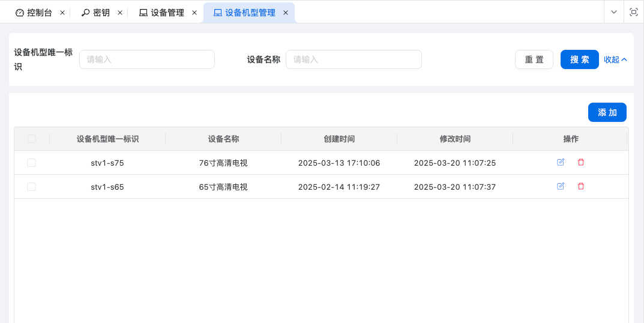Click edit icon for stv1-s65 row

[x=561, y=186]
